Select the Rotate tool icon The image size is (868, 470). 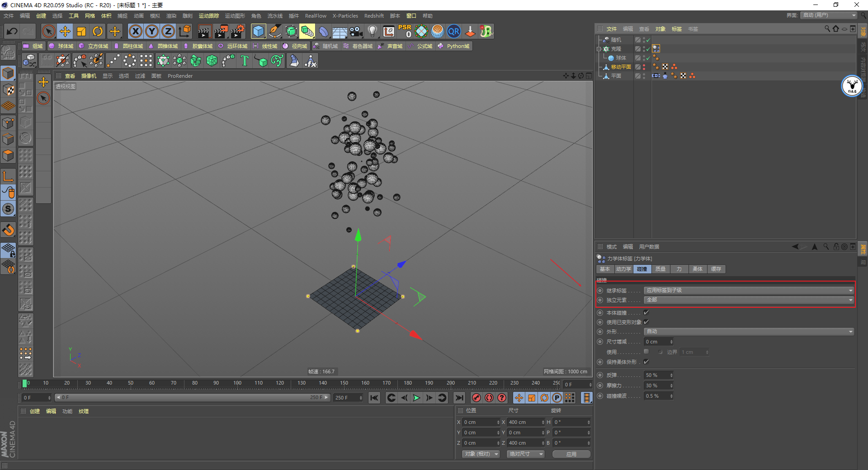[x=98, y=31]
